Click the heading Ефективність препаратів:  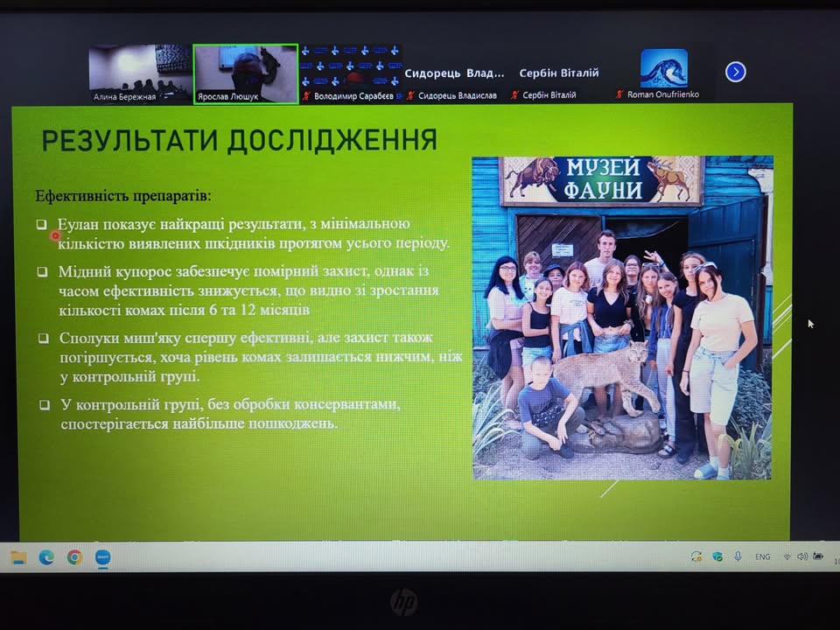pos(123,196)
